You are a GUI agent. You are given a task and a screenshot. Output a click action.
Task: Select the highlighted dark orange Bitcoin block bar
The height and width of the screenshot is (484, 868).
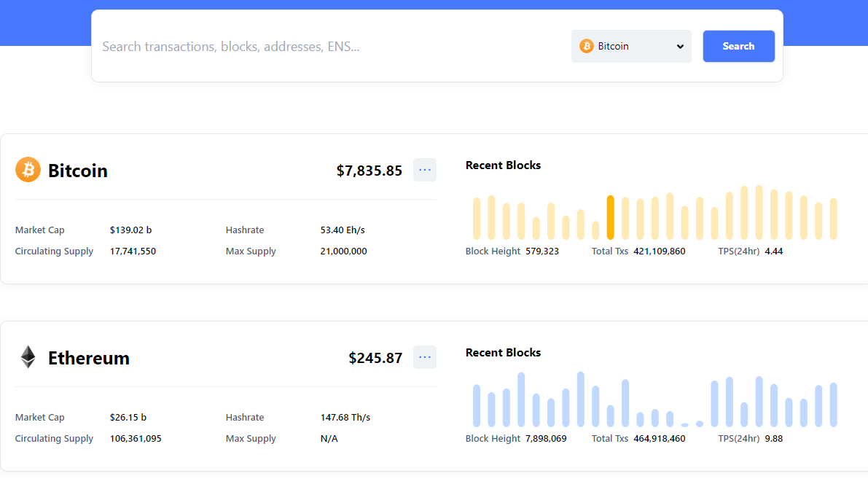click(611, 217)
